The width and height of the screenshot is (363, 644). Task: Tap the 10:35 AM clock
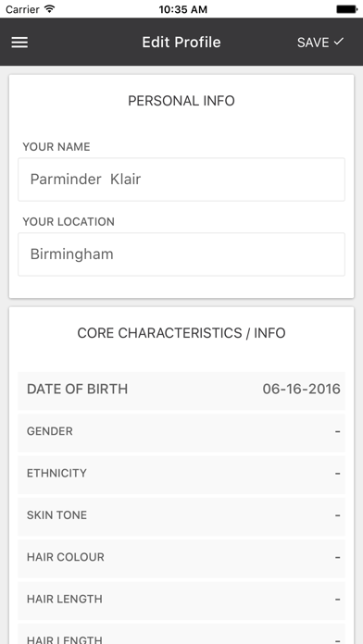tap(183, 9)
